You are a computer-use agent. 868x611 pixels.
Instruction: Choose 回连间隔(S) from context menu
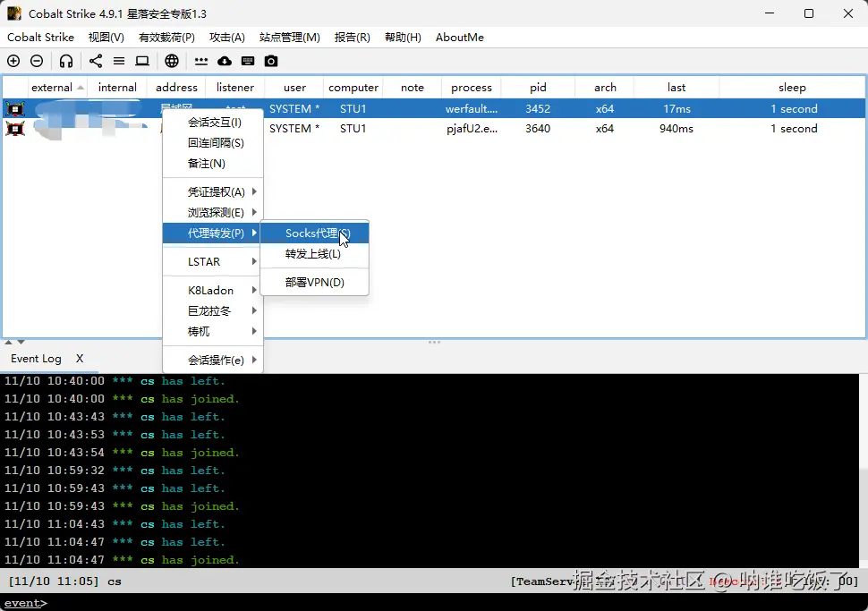(x=213, y=143)
